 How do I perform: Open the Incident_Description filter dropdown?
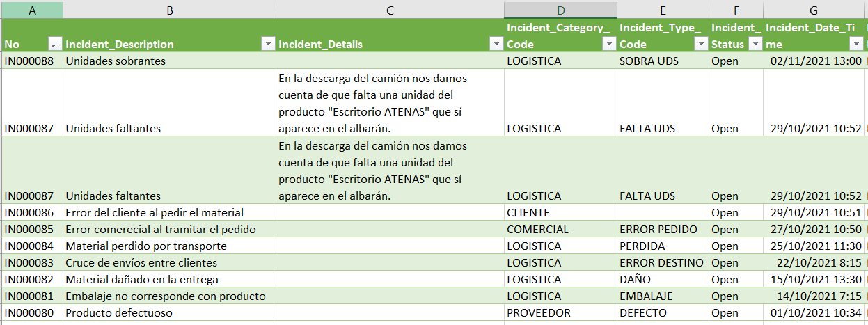click(x=267, y=44)
